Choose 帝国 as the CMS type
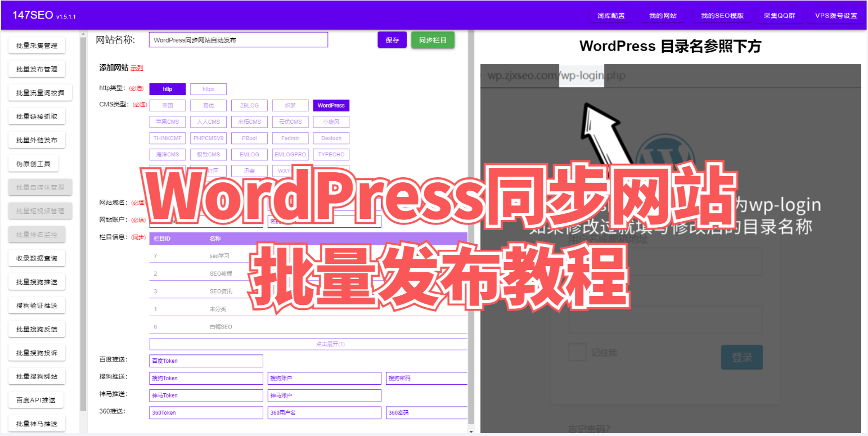868x436 pixels. point(168,105)
